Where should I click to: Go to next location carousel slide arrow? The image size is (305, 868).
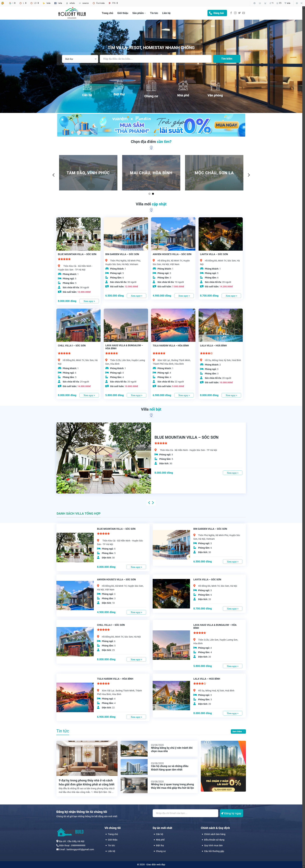point(249,175)
